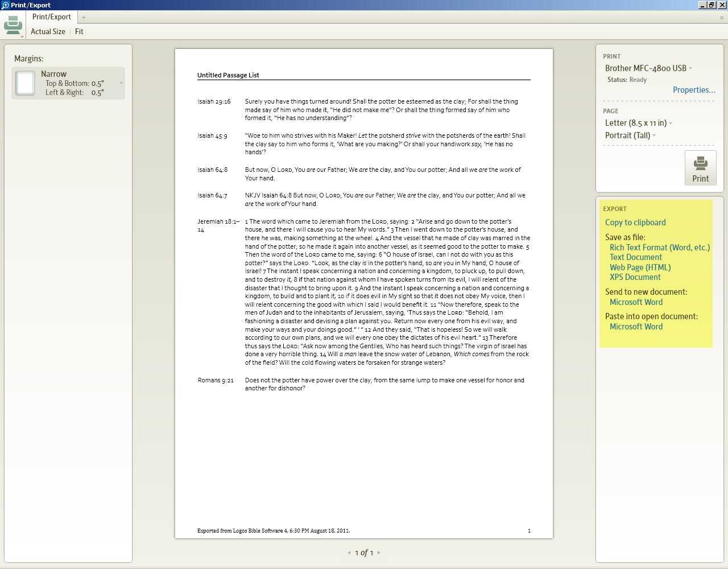Minimize the Print/Export window

(x=702, y=5)
